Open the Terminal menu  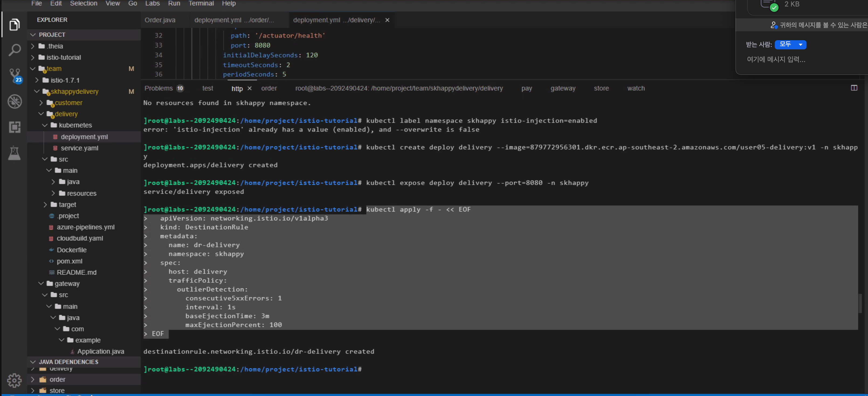coord(201,4)
